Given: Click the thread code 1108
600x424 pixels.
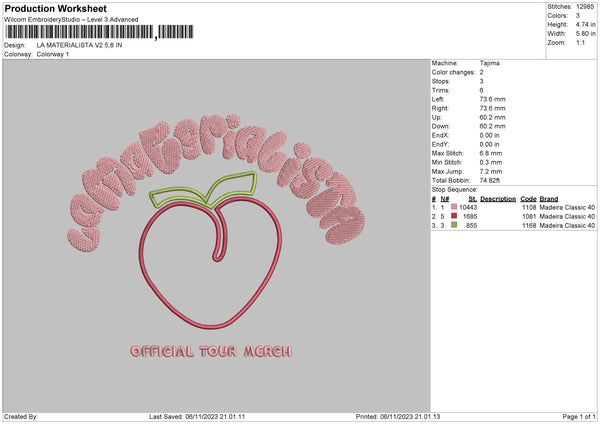Looking at the screenshot, I should [529, 207].
